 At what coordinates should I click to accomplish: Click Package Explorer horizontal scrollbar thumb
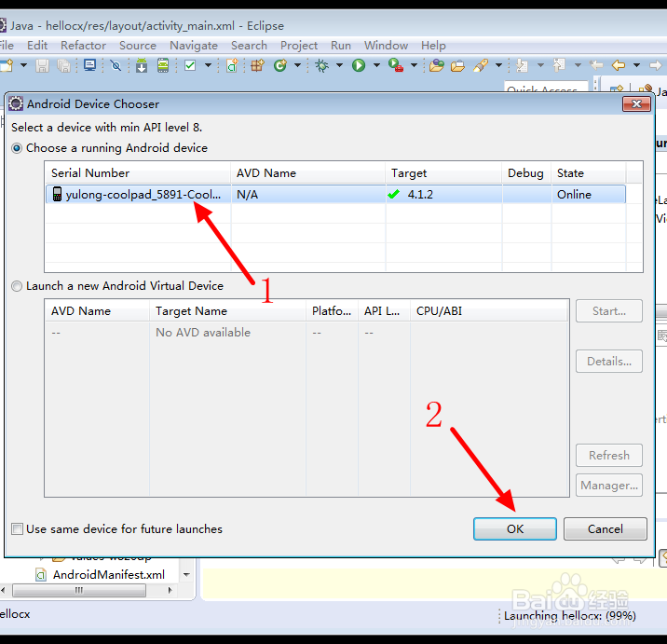[x=79, y=590]
